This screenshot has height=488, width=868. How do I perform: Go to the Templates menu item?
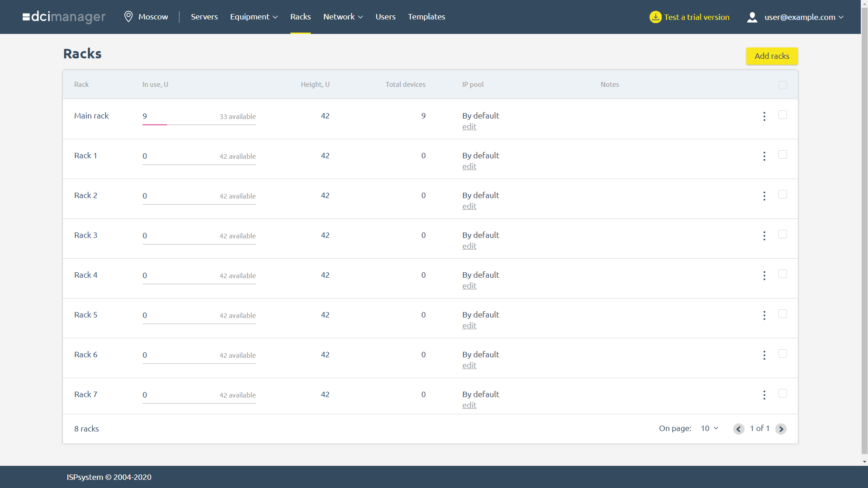(x=426, y=17)
